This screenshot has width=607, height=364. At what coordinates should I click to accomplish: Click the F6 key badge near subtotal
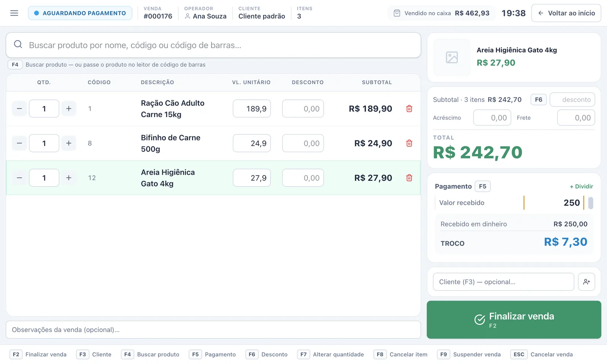tap(539, 100)
